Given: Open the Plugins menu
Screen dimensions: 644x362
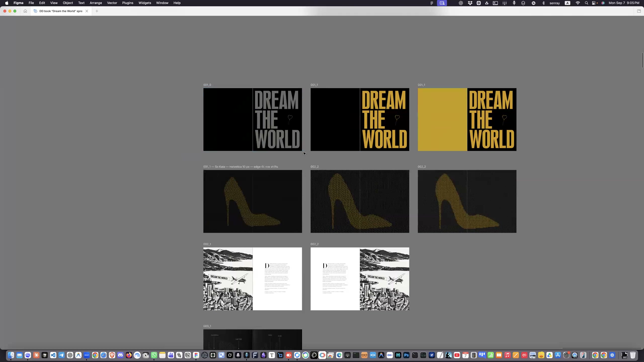Looking at the screenshot, I should tap(128, 3).
